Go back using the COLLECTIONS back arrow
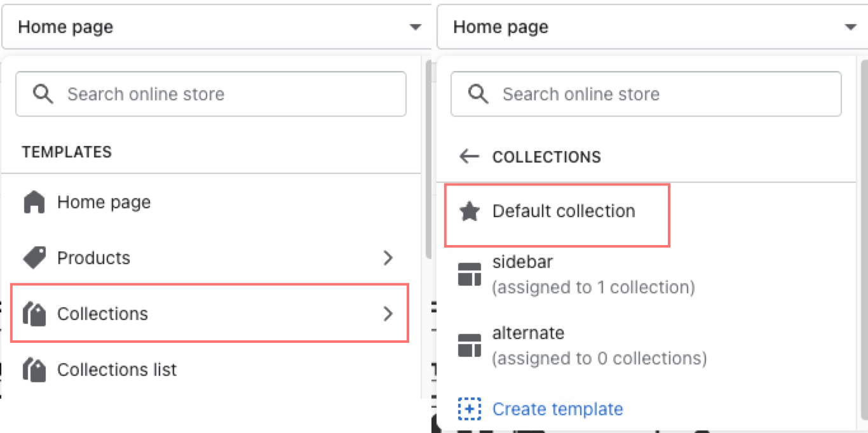The height and width of the screenshot is (433, 868). (469, 156)
